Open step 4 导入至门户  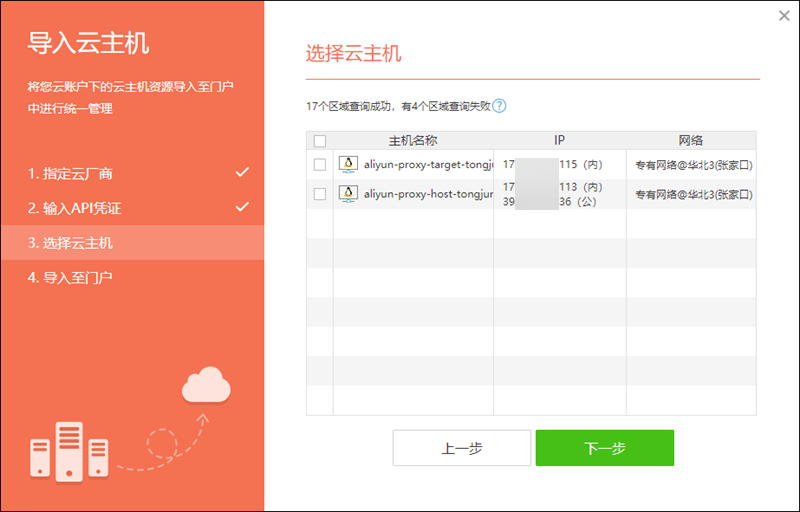(x=70, y=277)
